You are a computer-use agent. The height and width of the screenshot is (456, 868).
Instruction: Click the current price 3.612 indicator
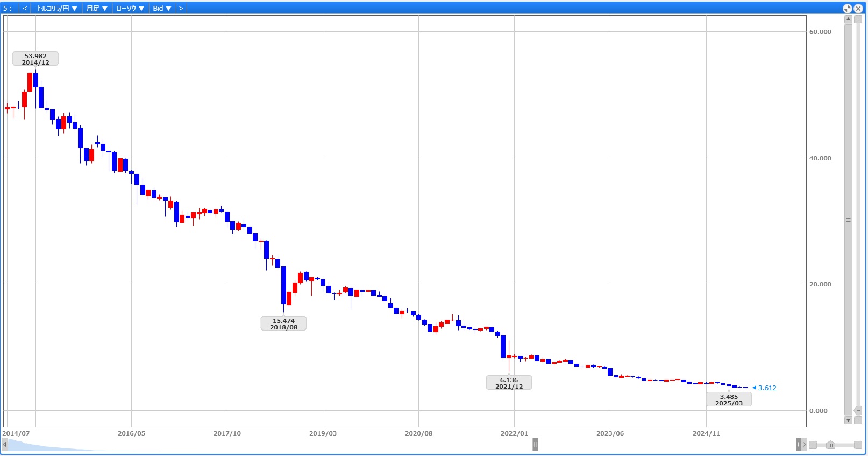coord(764,388)
